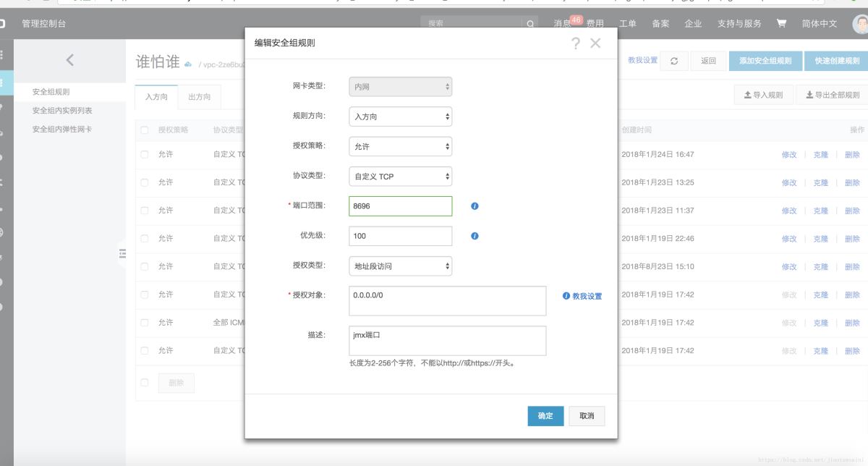Click the search magnifier icon in header
This screenshot has height=466, width=868.
pyautogui.click(x=531, y=24)
